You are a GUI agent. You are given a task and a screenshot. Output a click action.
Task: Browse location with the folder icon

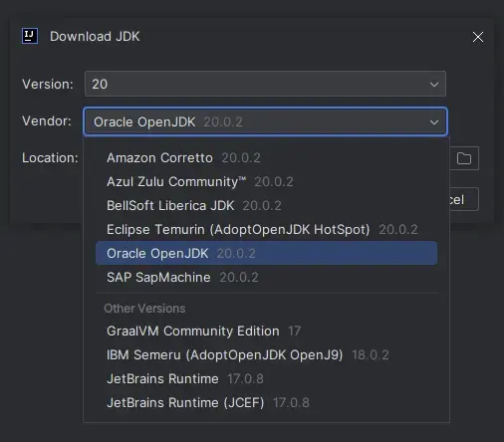pyautogui.click(x=464, y=158)
